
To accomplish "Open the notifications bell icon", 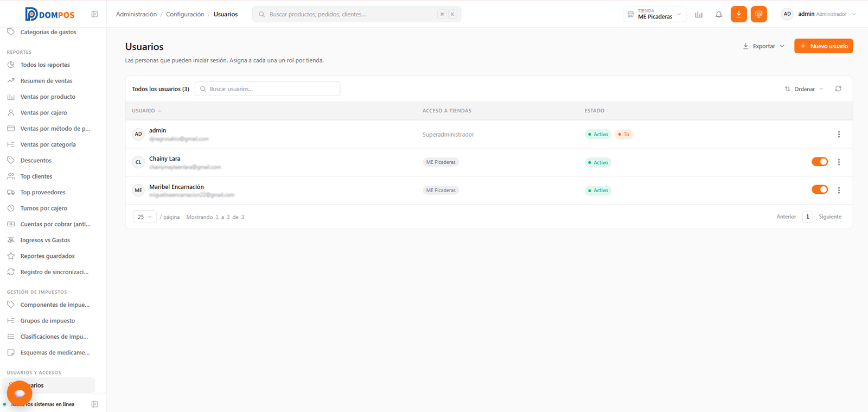I will tap(718, 15).
